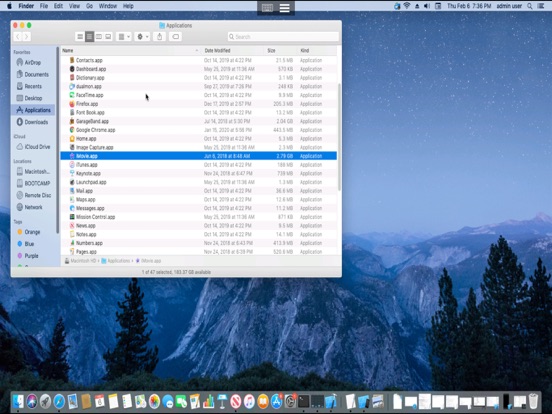This screenshot has width=552, height=414.
Task: Switch Finder to gallery view
Action: 108,37
